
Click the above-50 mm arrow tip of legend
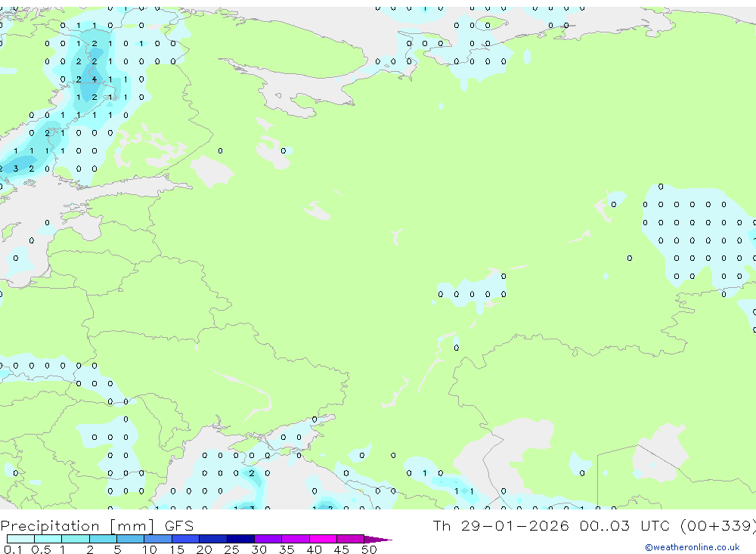tap(378, 539)
